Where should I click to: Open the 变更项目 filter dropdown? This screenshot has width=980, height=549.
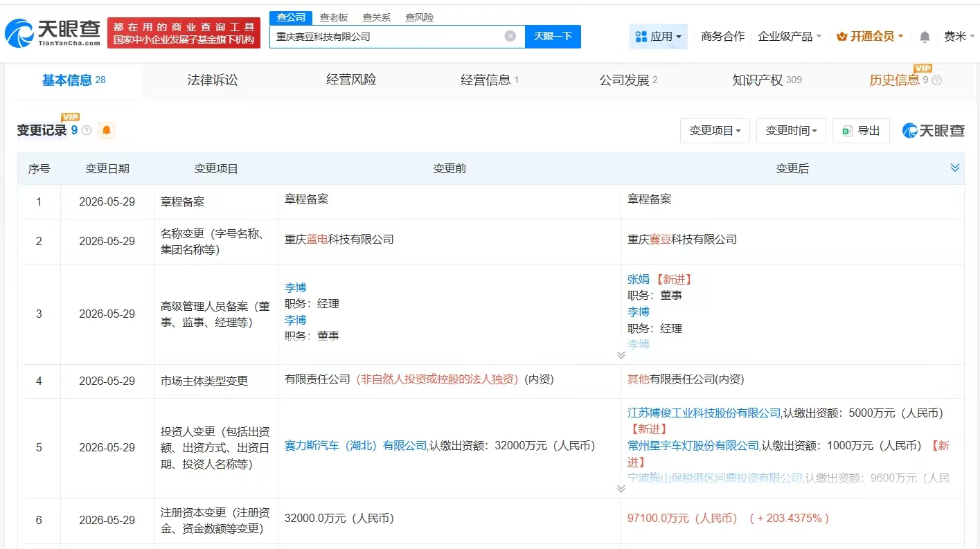(x=715, y=130)
